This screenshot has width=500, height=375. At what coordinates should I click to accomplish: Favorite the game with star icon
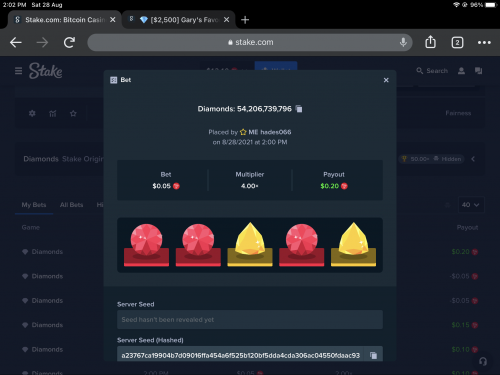(x=73, y=114)
